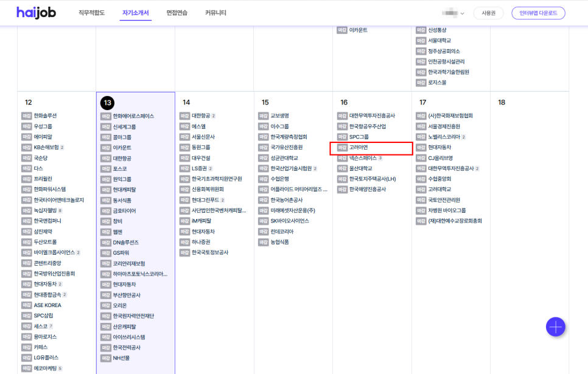Click the haijob logo
Image resolution: width=588 pixels, height=374 pixels.
36,13
